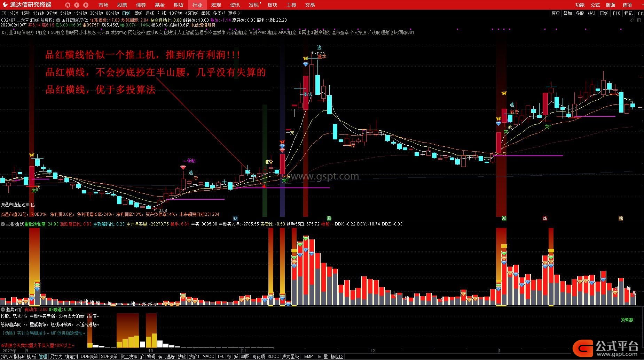Click the 画线 drawing button
The image size is (644, 360).
[604, 13]
